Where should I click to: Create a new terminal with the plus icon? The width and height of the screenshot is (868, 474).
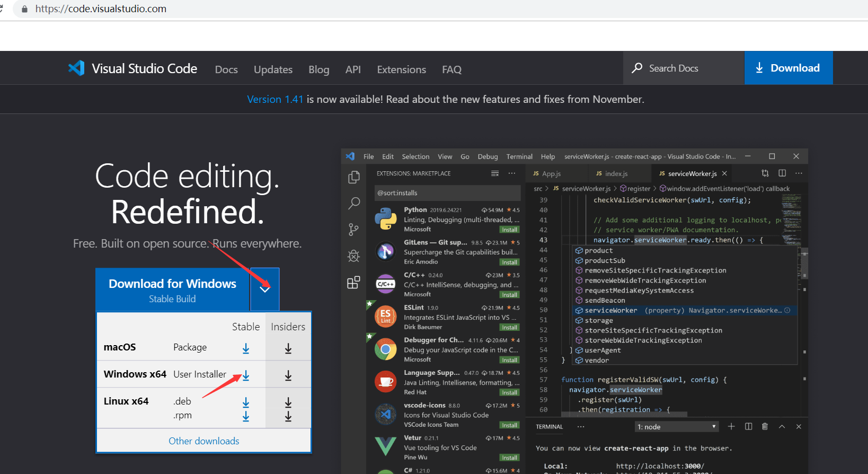tap(731, 426)
